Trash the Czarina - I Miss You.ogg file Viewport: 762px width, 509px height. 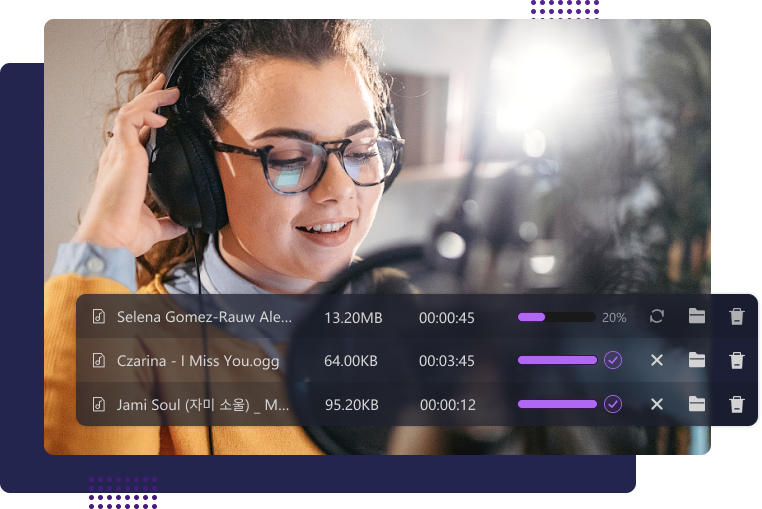click(737, 360)
